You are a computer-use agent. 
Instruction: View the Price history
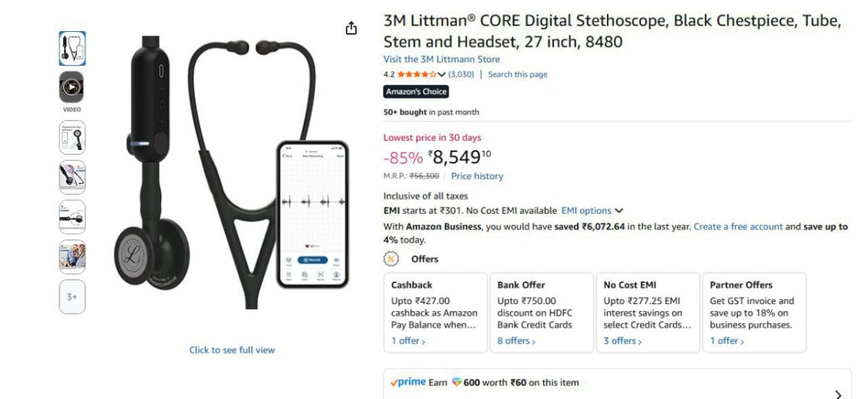(477, 176)
